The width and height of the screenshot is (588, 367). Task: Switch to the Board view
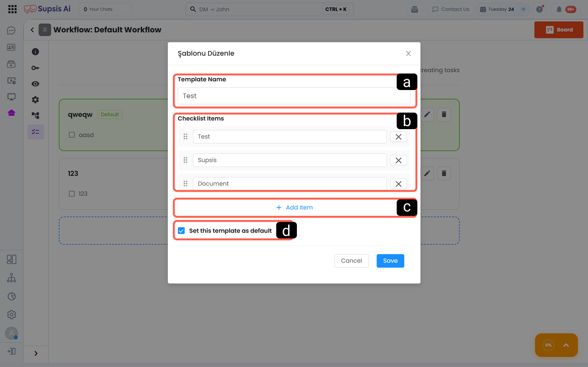(559, 30)
